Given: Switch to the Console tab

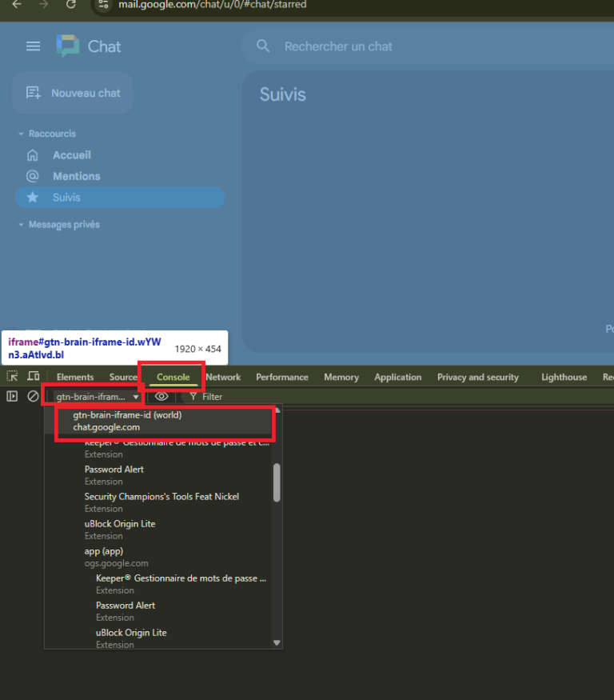Looking at the screenshot, I should point(173,378).
